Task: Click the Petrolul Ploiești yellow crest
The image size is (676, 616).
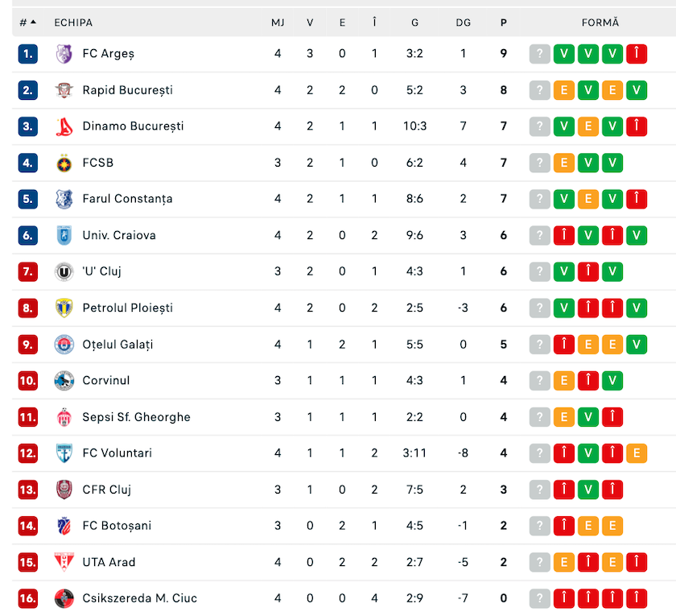Action: (64, 308)
